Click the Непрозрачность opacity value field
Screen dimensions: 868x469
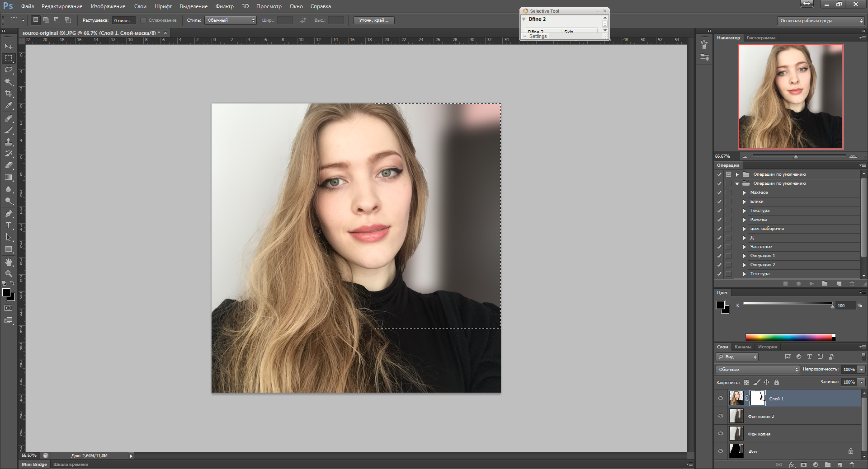coord(849,370)
